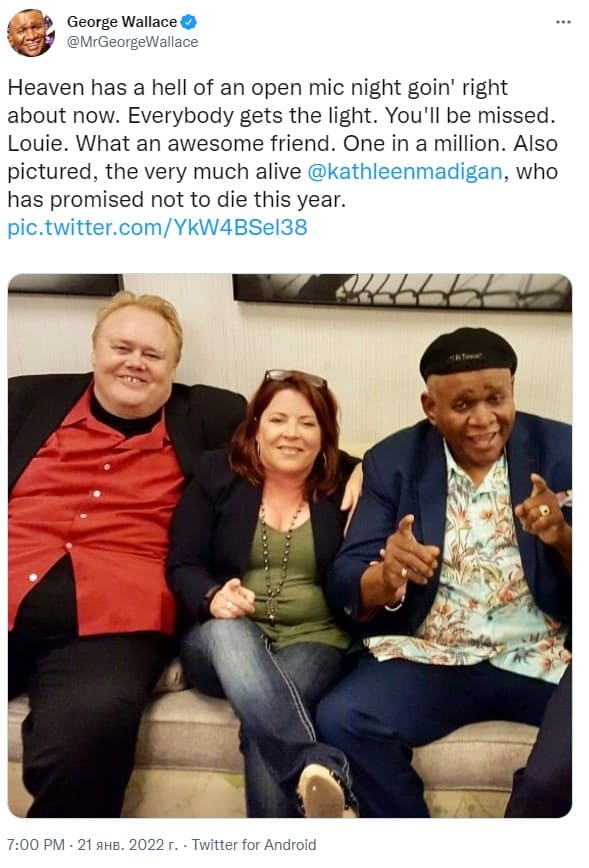Click the 21 янв. 2022 г. date

(x=128, y=845)
